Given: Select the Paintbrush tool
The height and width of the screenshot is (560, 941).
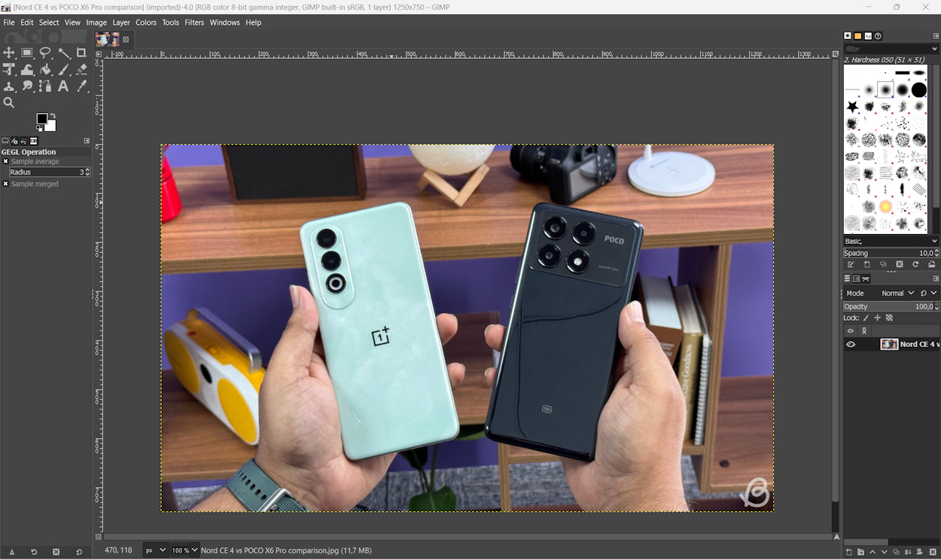Looking at the screenshot, I should [x=63, y=69].
